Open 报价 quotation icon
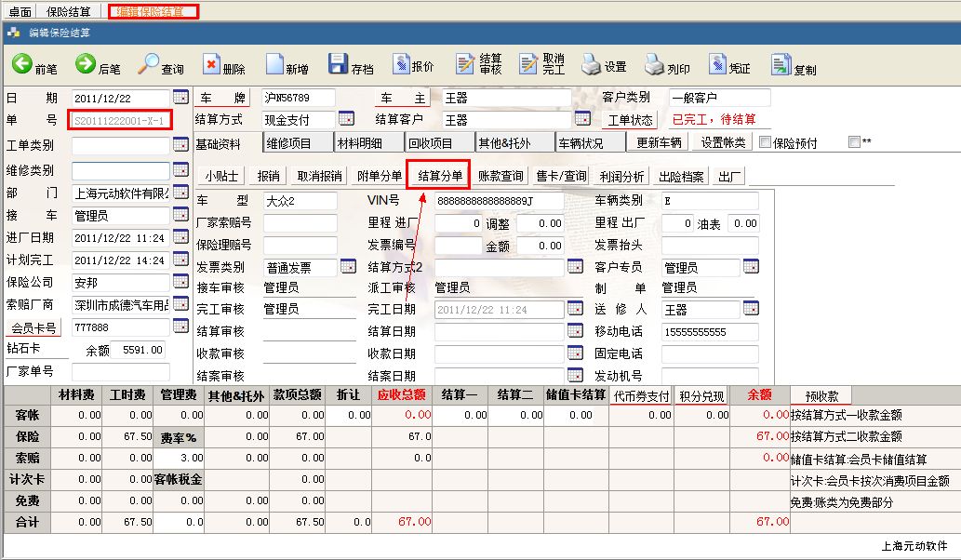The width and height of the screenshot is (961, 560). tap(401, 65)
